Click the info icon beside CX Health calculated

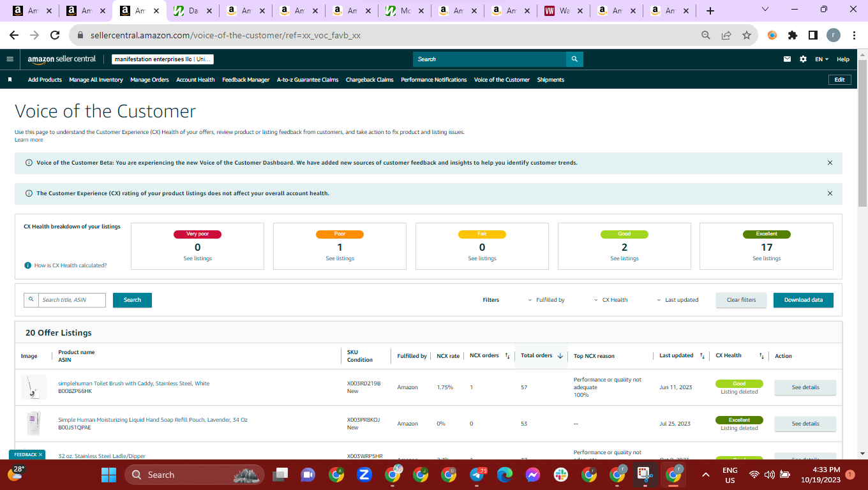click(28, 265)
